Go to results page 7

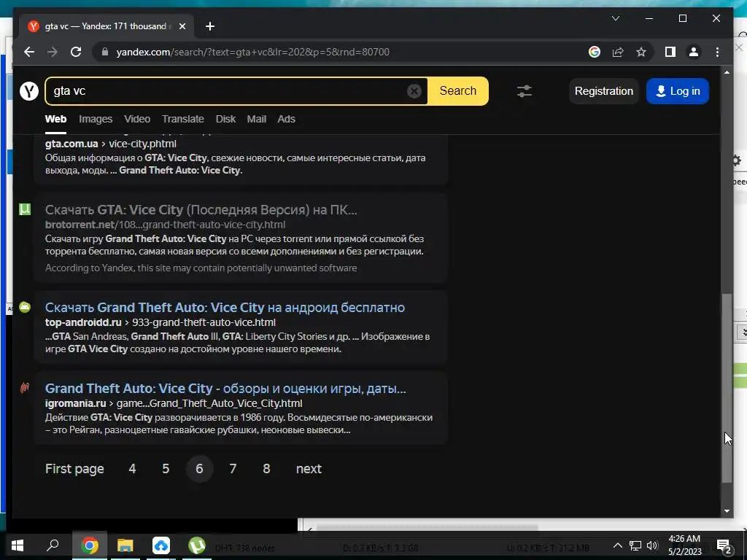pos(233,469)
